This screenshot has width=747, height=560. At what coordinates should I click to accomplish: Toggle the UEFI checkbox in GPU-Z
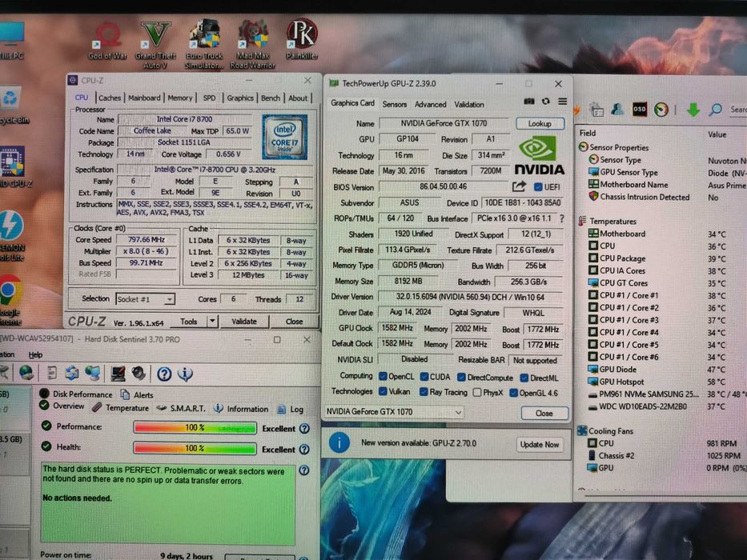coord(538,186)
